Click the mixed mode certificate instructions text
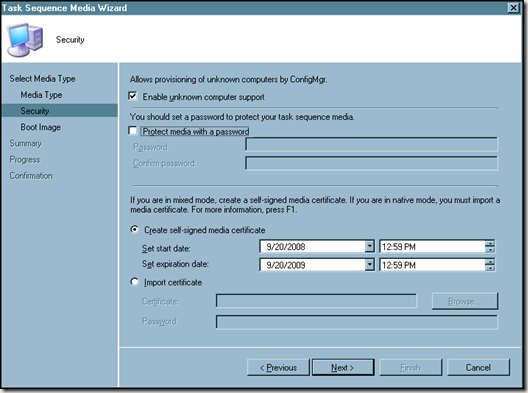This screenshot has width=528, height=393. [x=315, y=205]
